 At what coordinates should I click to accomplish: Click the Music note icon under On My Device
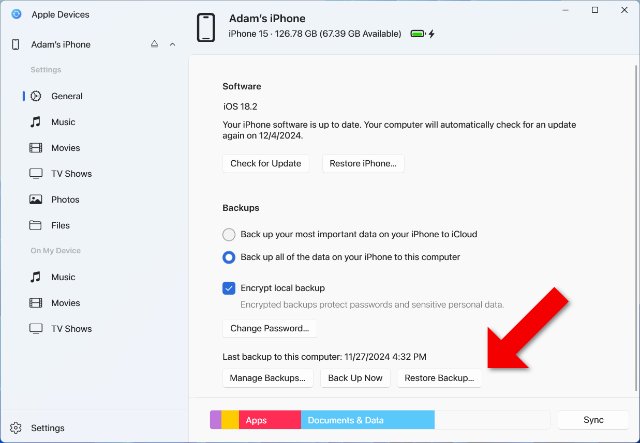[36, 277]
